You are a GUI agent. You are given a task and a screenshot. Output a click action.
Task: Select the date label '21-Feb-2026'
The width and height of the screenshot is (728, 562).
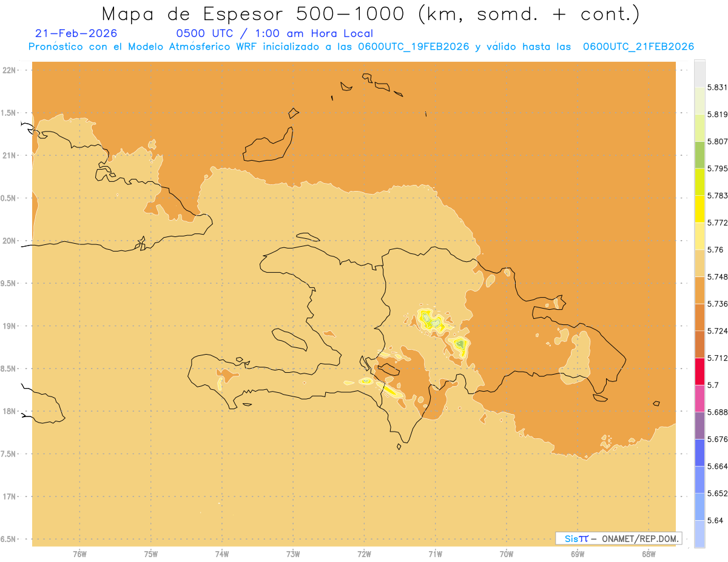point(76,33)
